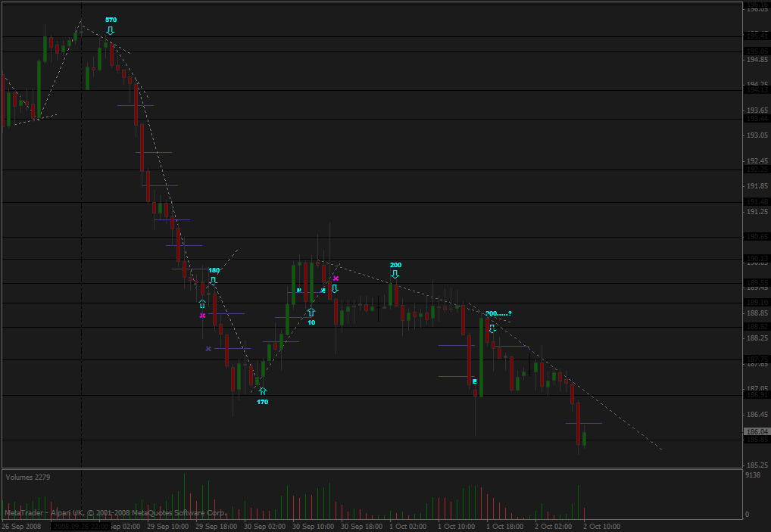Viewport: 771px width, 532px height.
Task: Click the 26 Sep 2008 time label
Action: (x=20, y=526)
